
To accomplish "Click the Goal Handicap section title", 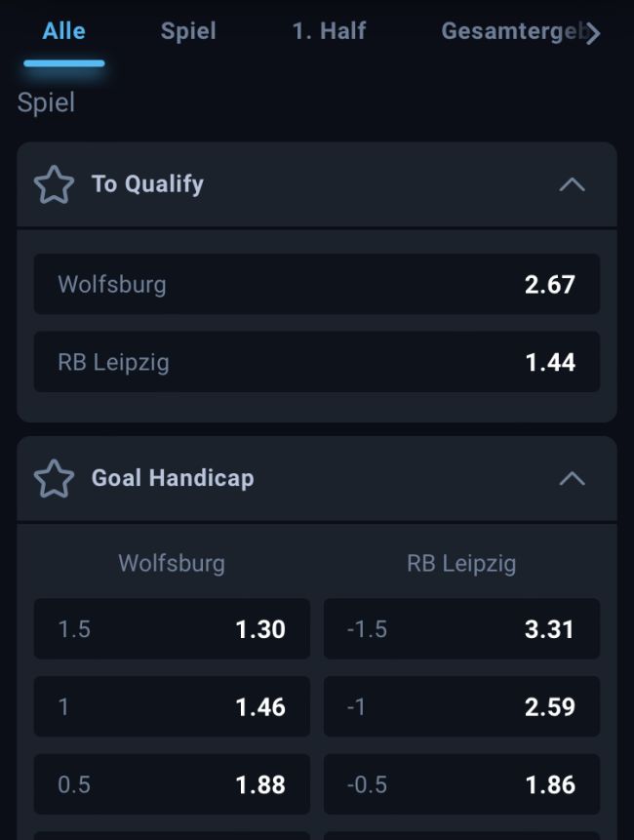I will (173, 478).
